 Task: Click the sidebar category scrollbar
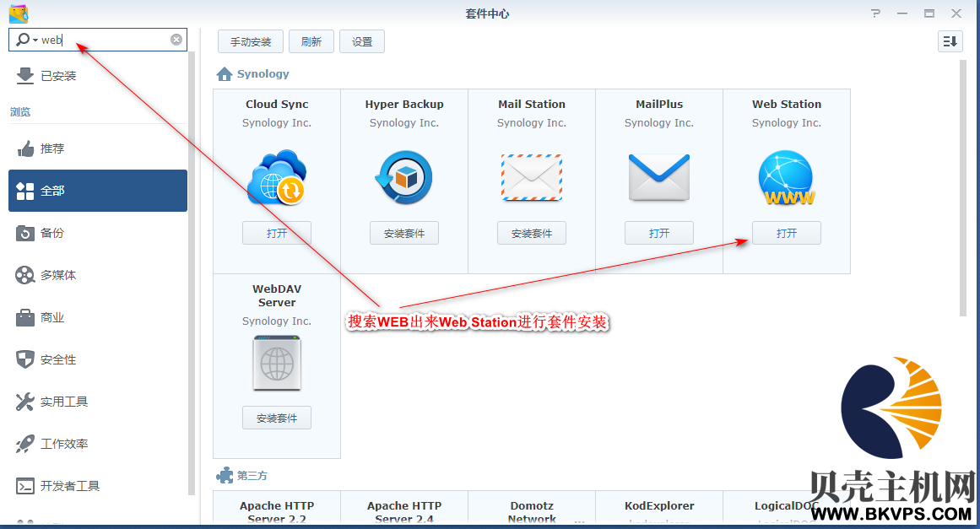(x=192, y=273)
